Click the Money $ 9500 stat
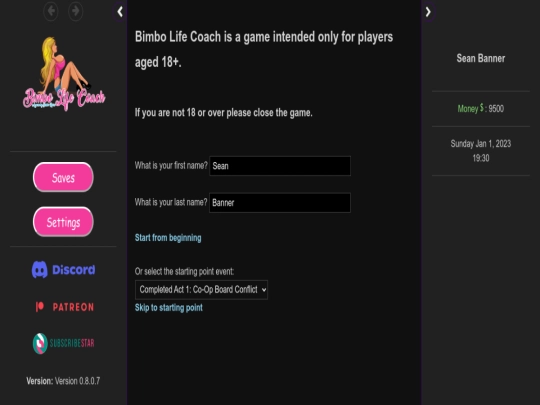 (481, 108)
